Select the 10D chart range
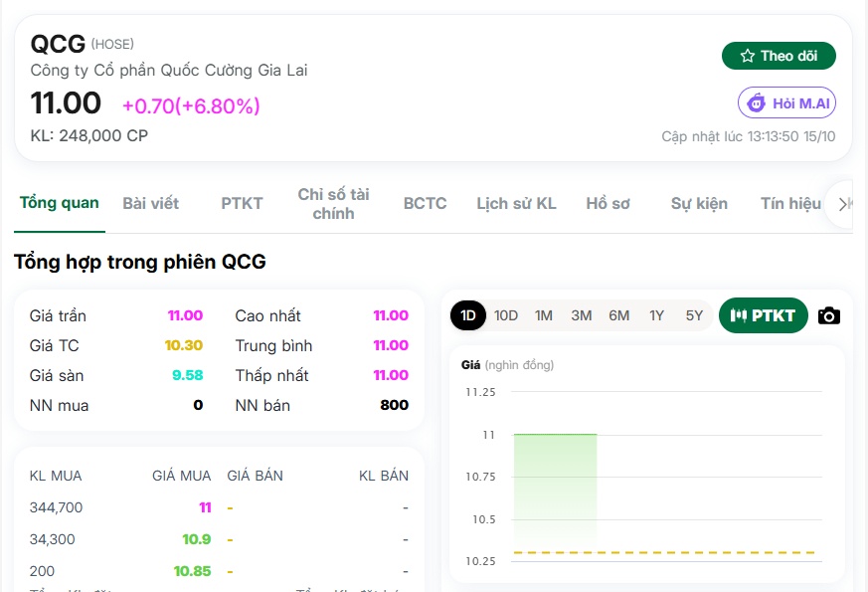868x592 pixels. (x=506, y=315)
